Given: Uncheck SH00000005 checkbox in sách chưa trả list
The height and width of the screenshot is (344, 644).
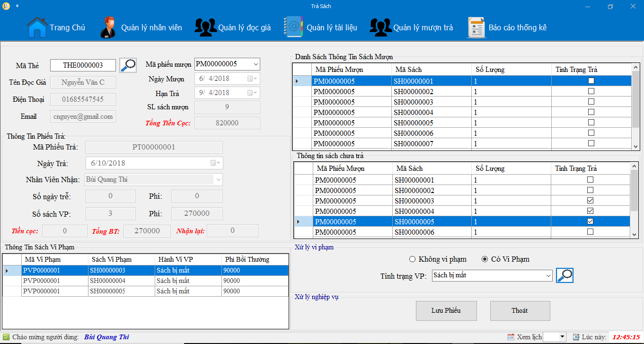Looking at the screenshot, I should (590, 221).
